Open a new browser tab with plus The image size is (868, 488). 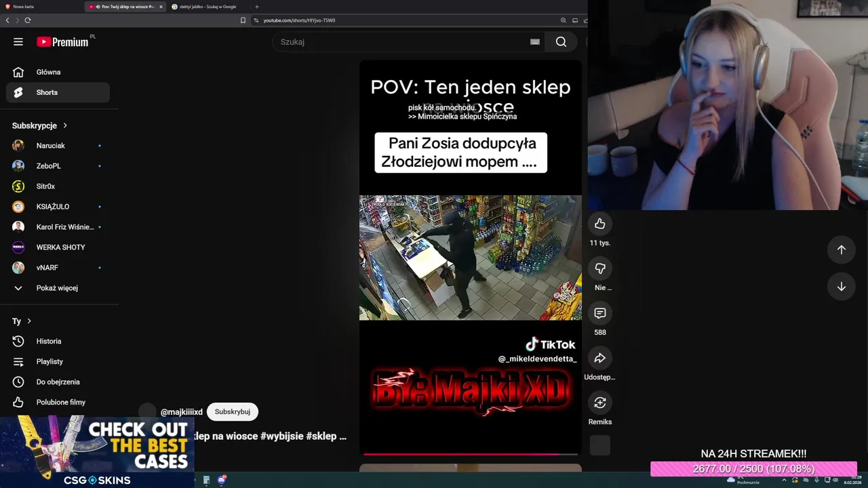(x=256, y=7)
